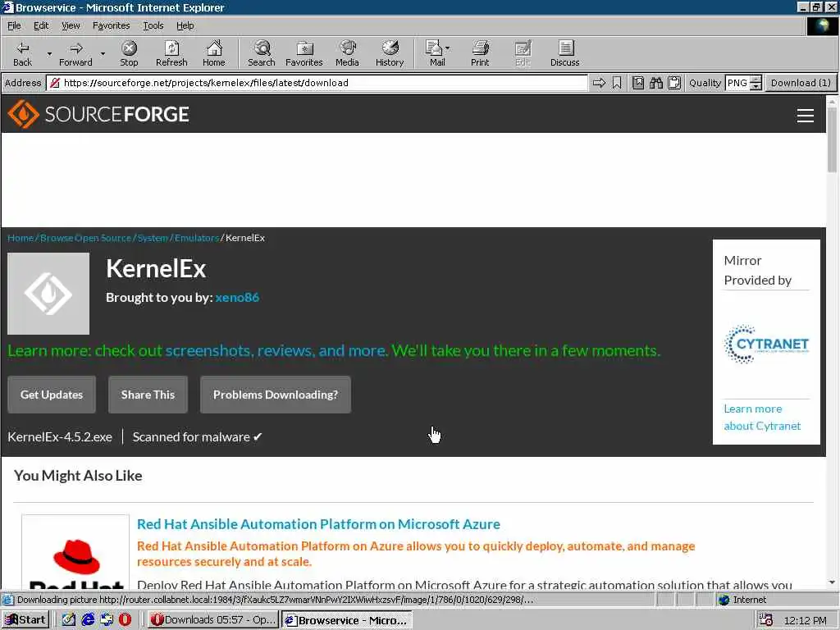Click the Forward toolbar button
The height and width of the screenshot is (630, 840).
[75, 53]
